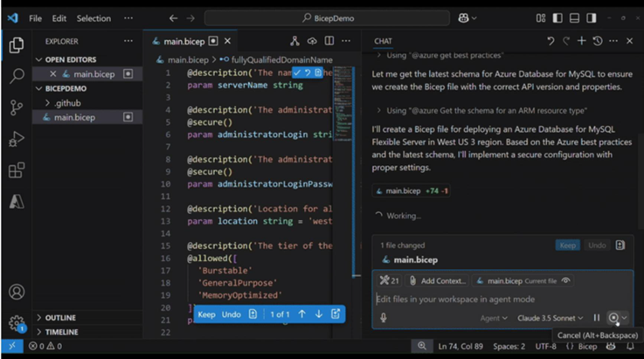Viewport: 644px width, 359px height.
Task: Click Undo in editor floating toolbar
Action: point(232,314)
